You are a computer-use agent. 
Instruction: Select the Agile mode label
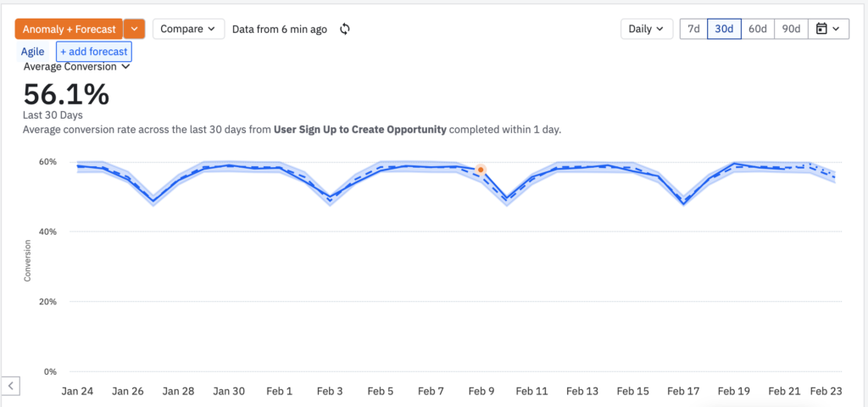pos(33,52)
